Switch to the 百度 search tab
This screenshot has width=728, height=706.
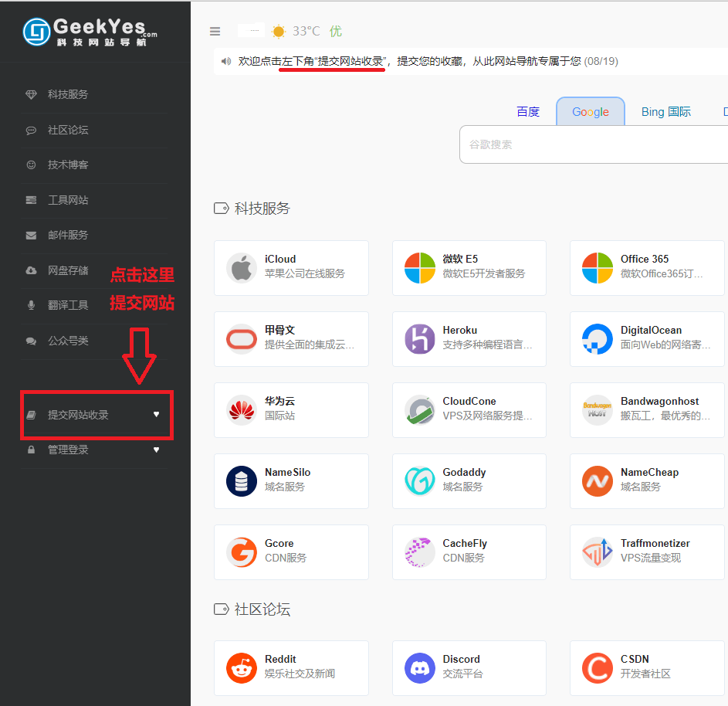coord(528,112)
